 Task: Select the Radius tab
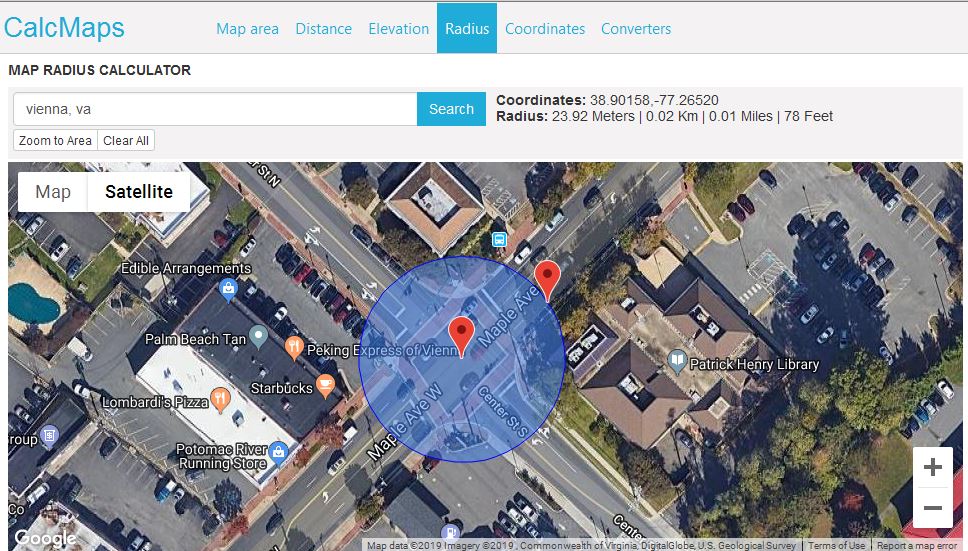point(467,29)
